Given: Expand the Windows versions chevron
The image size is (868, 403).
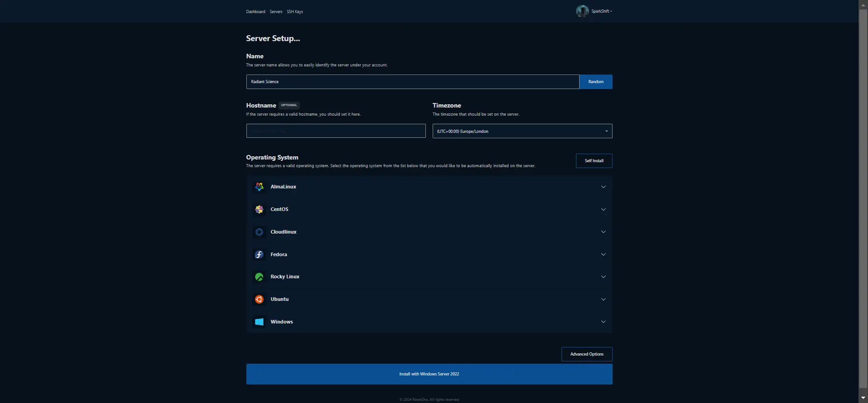Looking at the screenshot, I should point(603,322).
